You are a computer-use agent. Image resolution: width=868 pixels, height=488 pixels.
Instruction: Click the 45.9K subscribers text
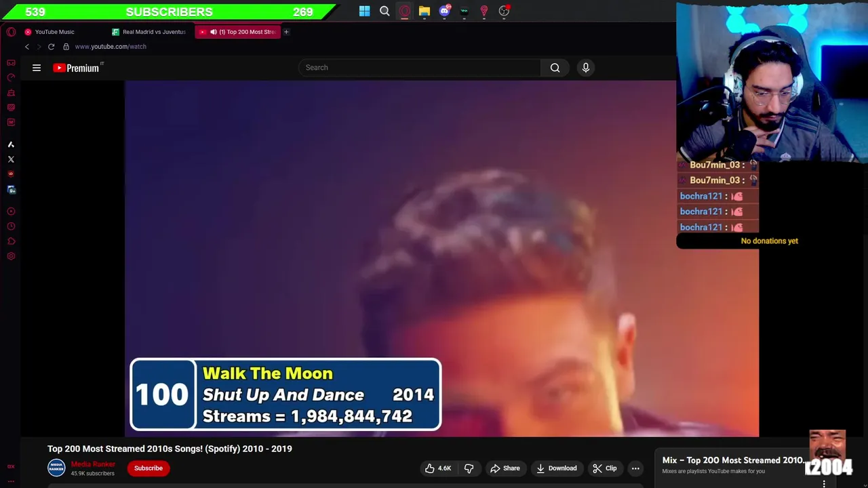(x=93, y=473)
